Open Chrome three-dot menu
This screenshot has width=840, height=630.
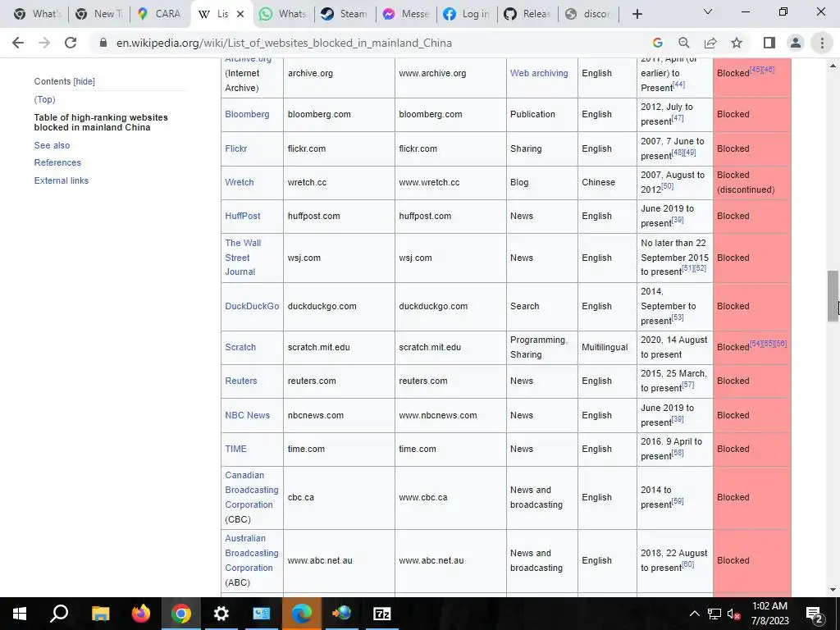click(x=822, y=43)
